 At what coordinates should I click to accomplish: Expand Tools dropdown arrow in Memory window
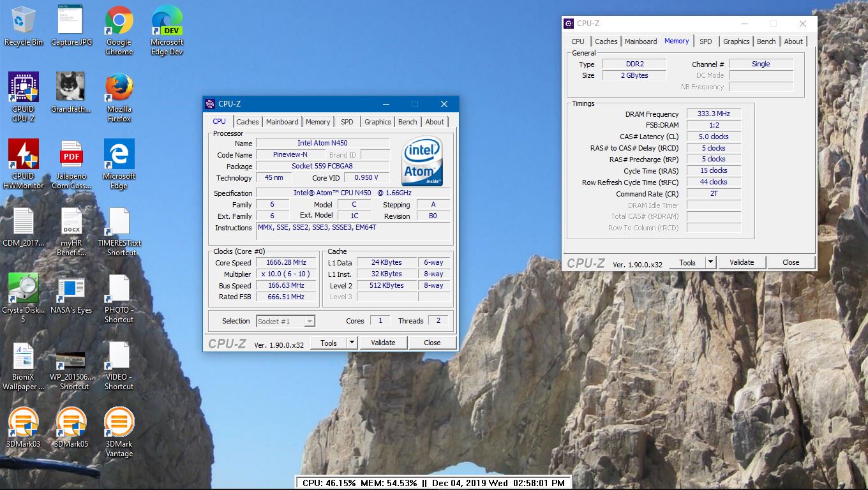[x=710, y=262]
